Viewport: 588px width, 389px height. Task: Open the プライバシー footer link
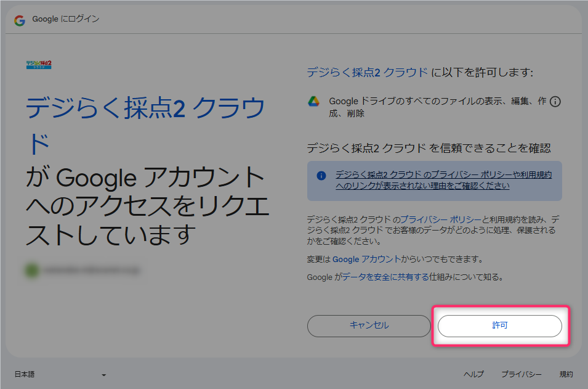coord(522,374)
